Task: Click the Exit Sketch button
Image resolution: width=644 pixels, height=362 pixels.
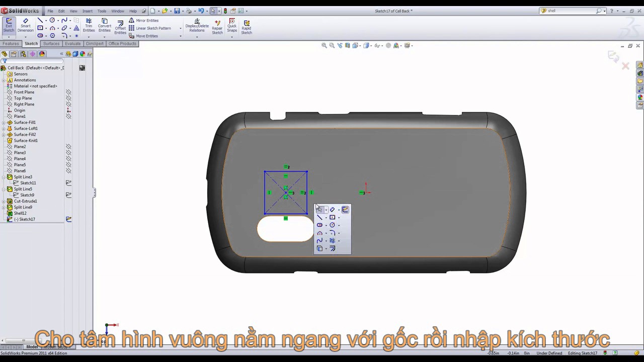Action: [9, 25]
